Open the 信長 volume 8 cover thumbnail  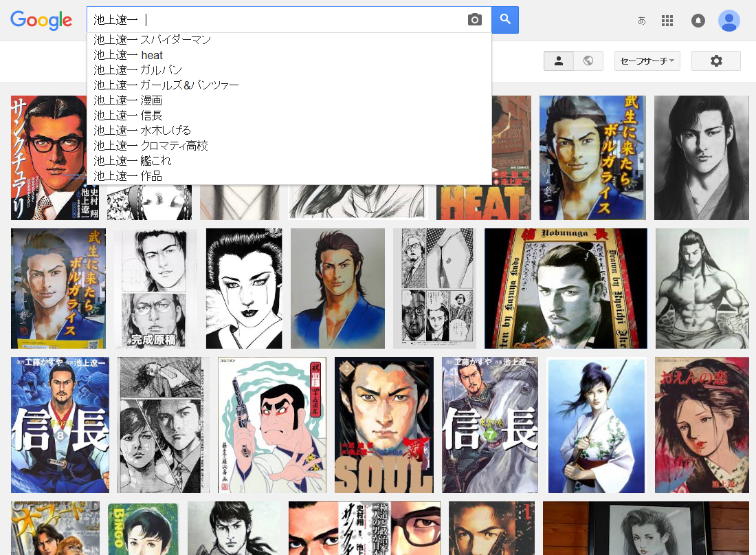pos(60,425)
